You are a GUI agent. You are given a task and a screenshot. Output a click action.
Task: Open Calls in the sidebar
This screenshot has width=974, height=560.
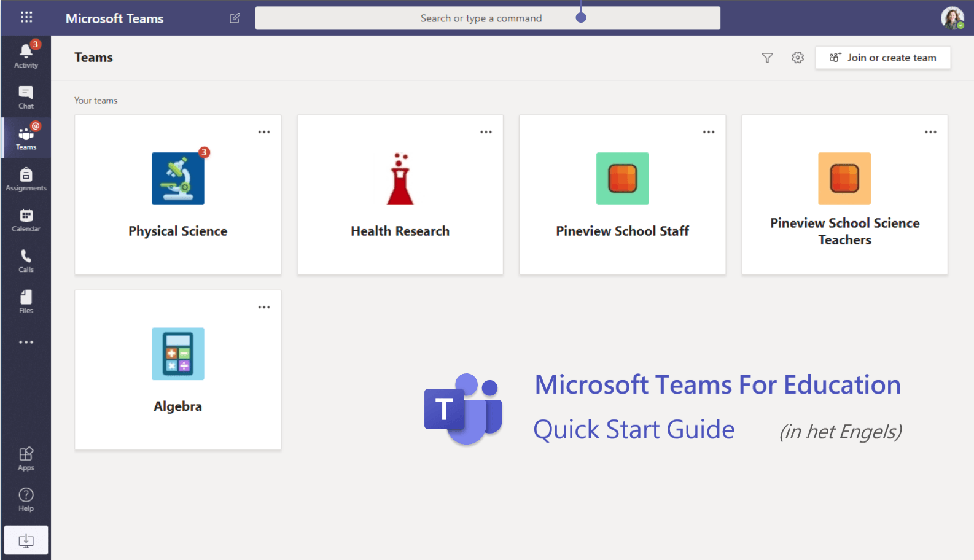(26, 261)
